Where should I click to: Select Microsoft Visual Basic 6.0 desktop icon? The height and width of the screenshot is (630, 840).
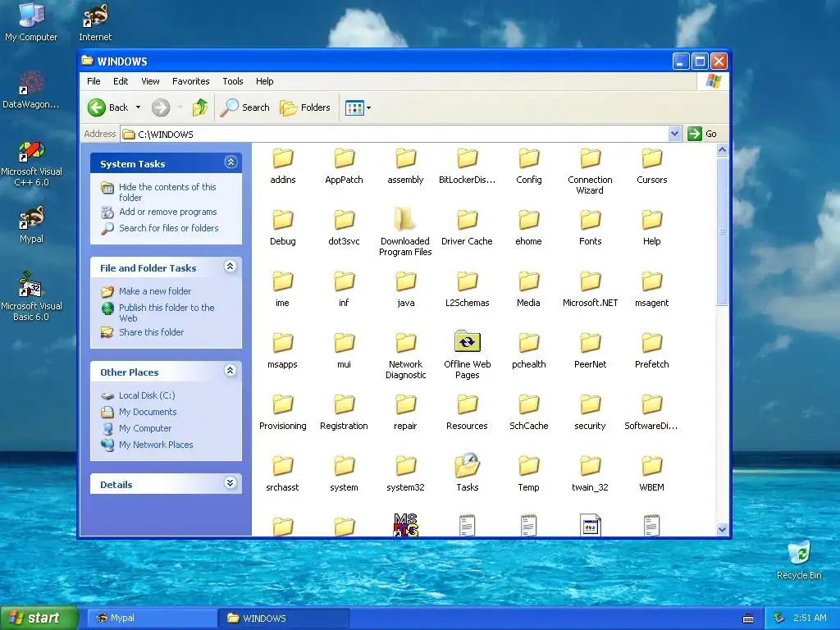point(31,297)
